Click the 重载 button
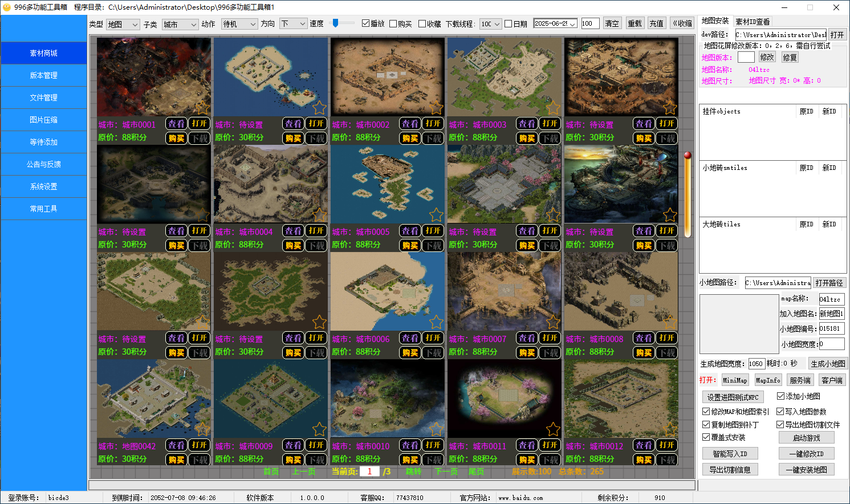Viewport: 850px width, 504px height. click(x=635, y=23)
